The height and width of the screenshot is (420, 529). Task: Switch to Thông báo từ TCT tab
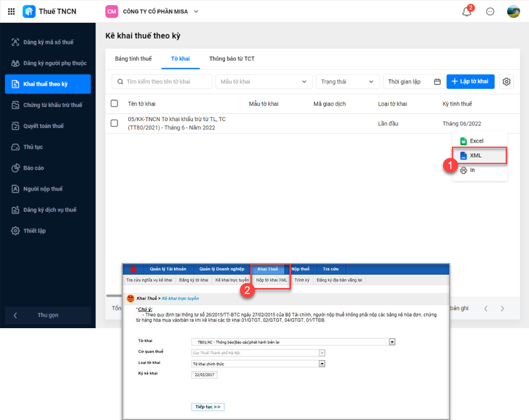pyautogui.click(x=232, y=59)
